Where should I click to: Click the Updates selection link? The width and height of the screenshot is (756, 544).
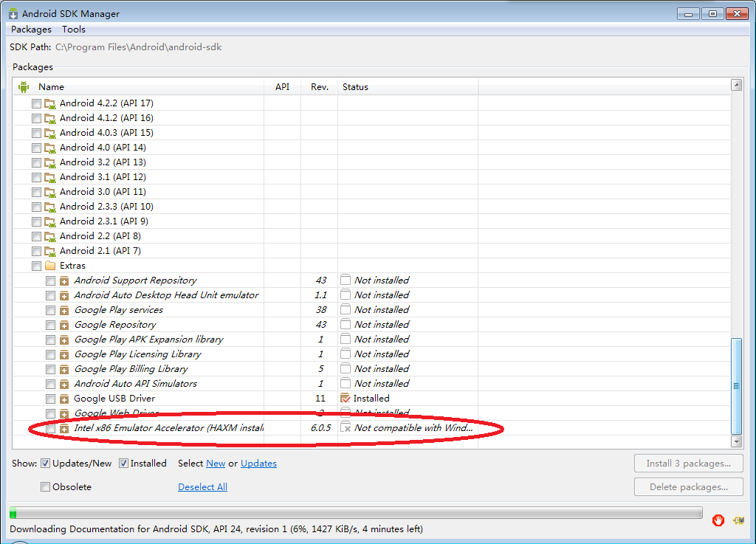pyautogui.click(x=258, y=464)
